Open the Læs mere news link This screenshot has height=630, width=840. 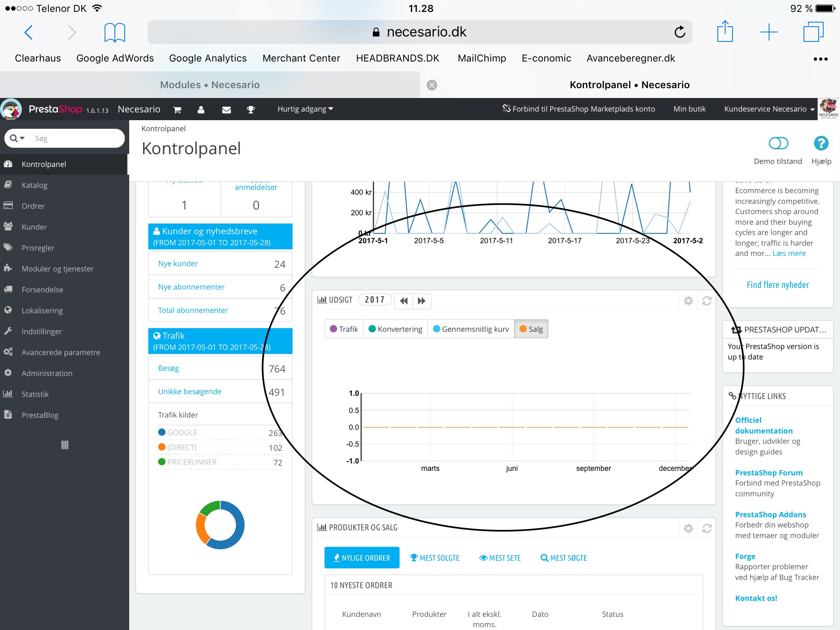coord(789,253)
